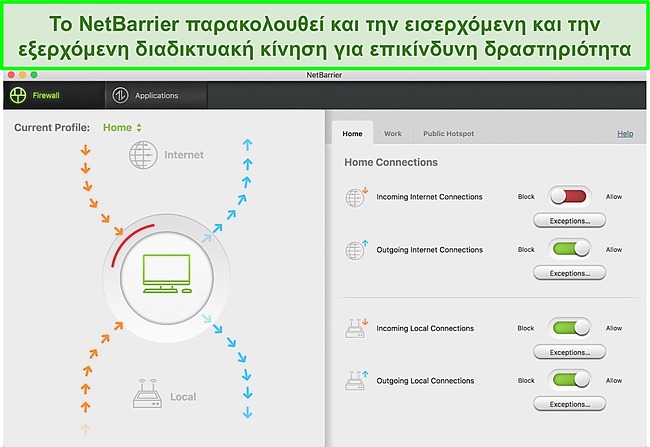The height and width of the screenshot is (447, 650).
Task: Click the Outgoing Local Connections label
Action: coord(425,381)
